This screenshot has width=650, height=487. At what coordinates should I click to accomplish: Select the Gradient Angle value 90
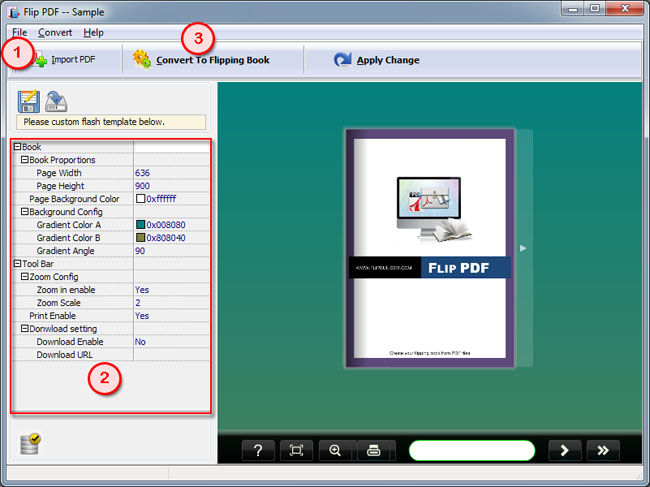pos(140,251)
